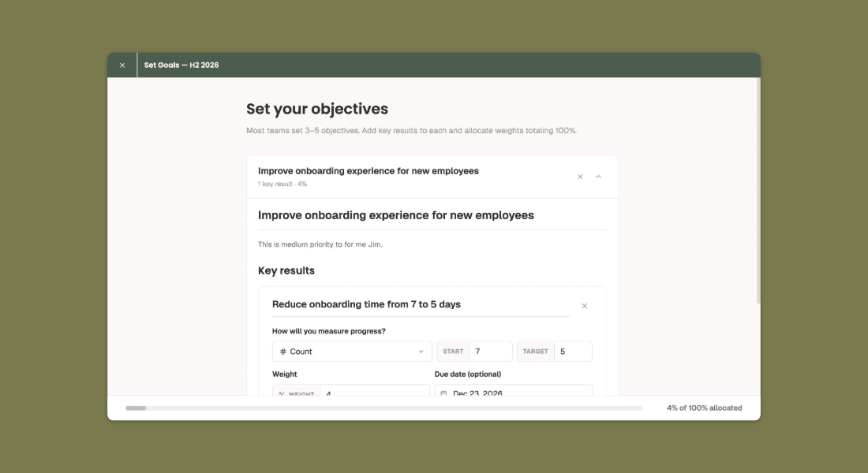Click '4% of 100% allocated' text
This screenshot has width=868, height=473.
coord(704,408)
